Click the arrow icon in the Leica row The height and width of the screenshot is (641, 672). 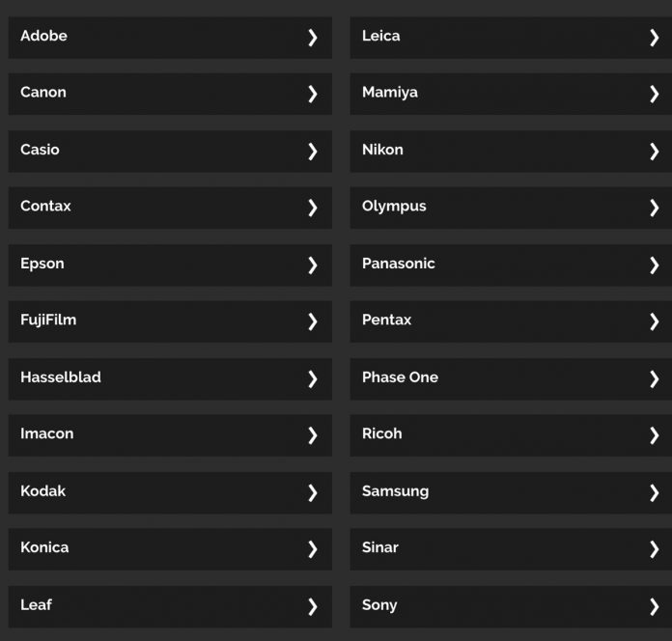pyautogui.click(x=654, y=38)
